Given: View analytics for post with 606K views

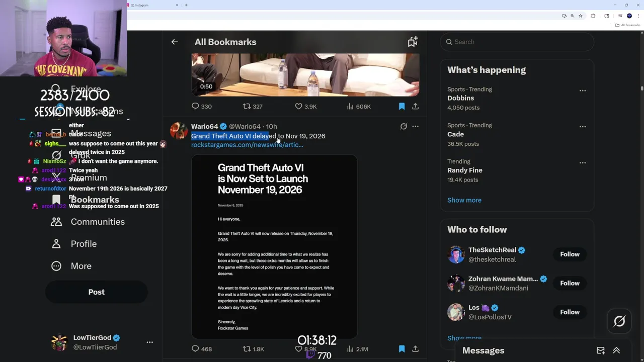Looking at the screenshot, I should click(358, 106).
